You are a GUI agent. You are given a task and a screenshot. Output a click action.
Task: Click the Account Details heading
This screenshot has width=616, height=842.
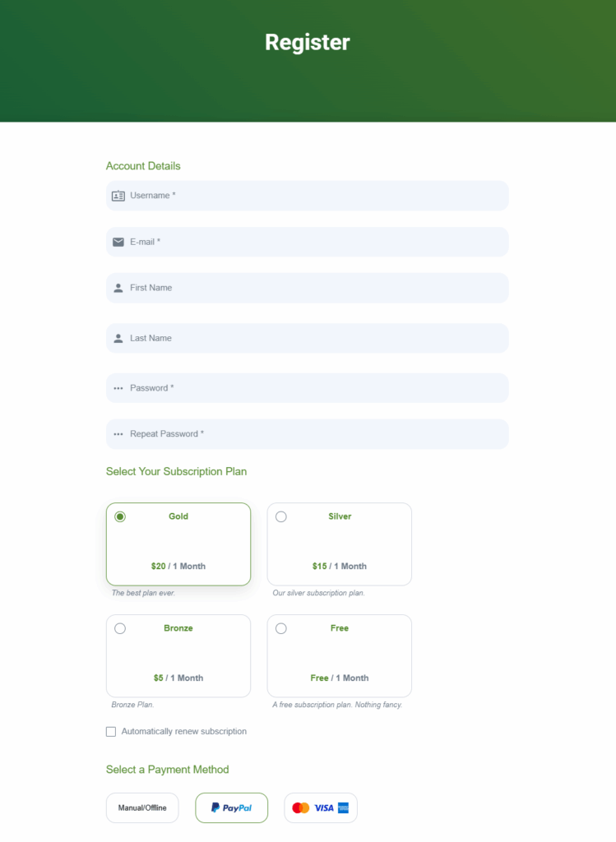(143, 166)
